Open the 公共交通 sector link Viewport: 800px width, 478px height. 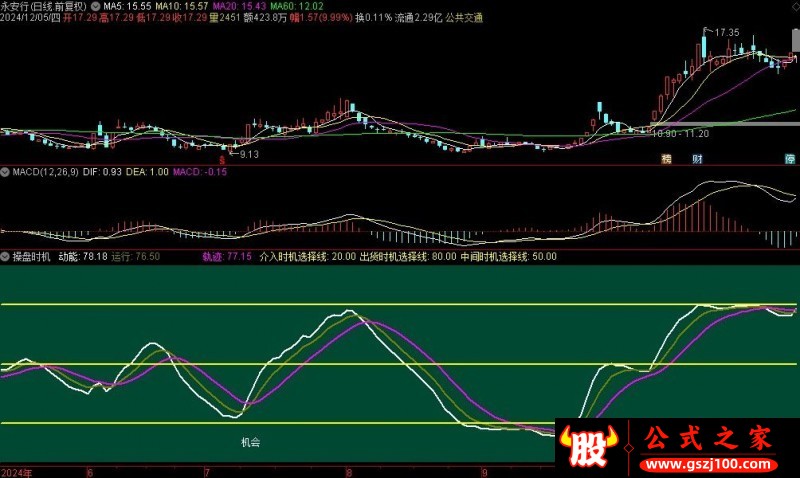coord(462,18)
